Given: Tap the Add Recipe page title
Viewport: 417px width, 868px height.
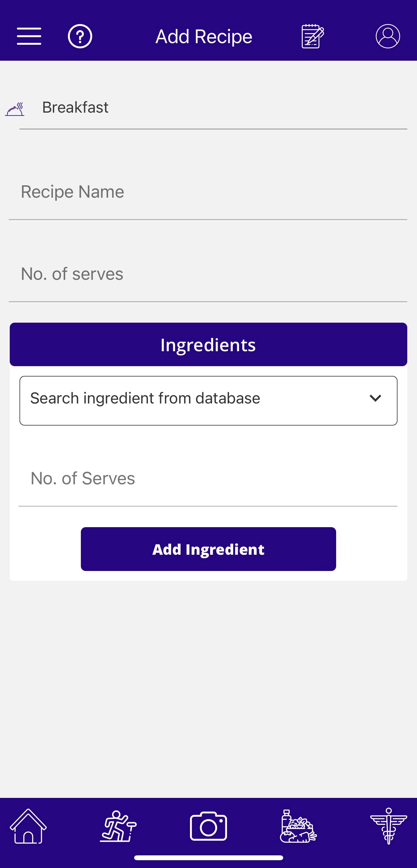Looking at the screenshot, I should 204,36.
